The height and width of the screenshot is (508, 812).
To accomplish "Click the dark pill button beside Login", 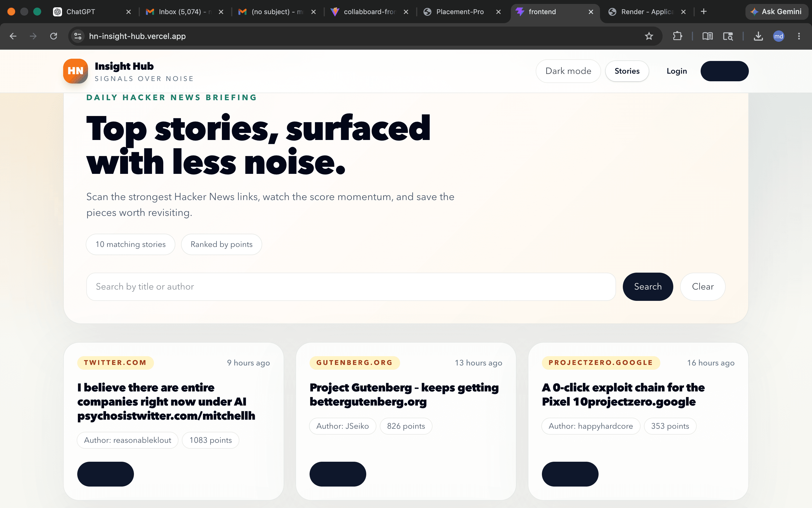I will [724, 71].
